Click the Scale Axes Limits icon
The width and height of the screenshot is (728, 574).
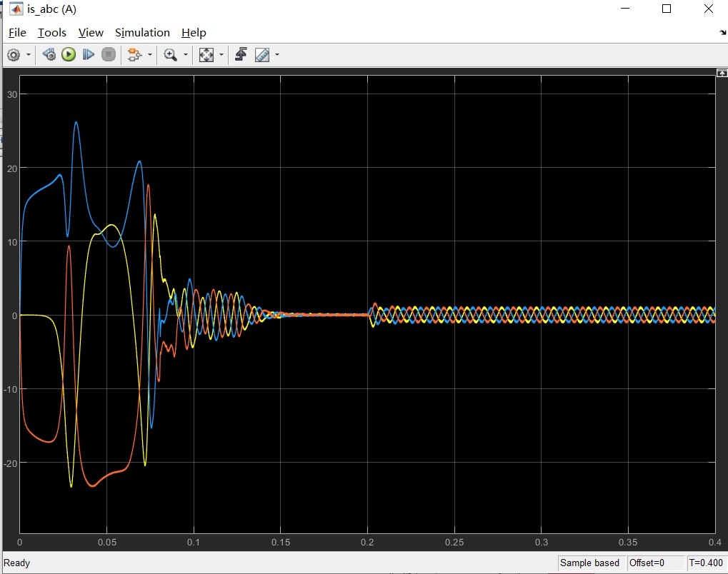click(x=206, y=55)
